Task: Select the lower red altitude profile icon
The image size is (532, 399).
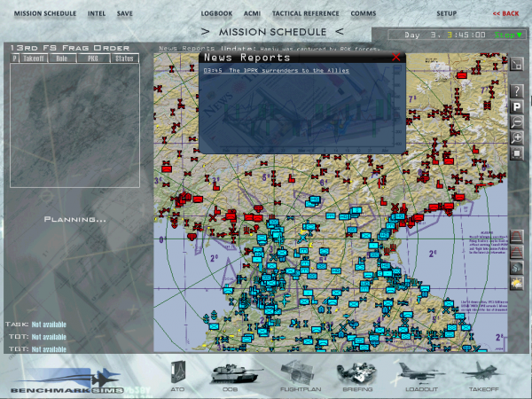Action: (x=517, y=252)
